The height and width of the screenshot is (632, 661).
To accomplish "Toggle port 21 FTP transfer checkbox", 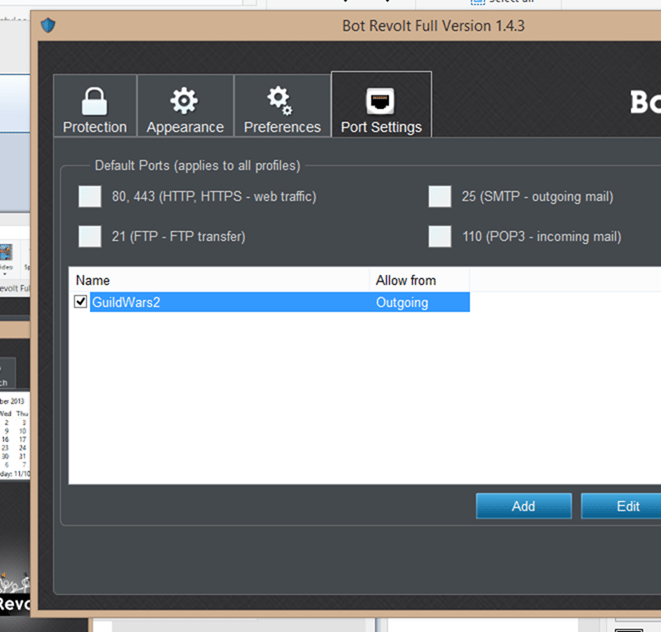I will [x=90, y=236].
